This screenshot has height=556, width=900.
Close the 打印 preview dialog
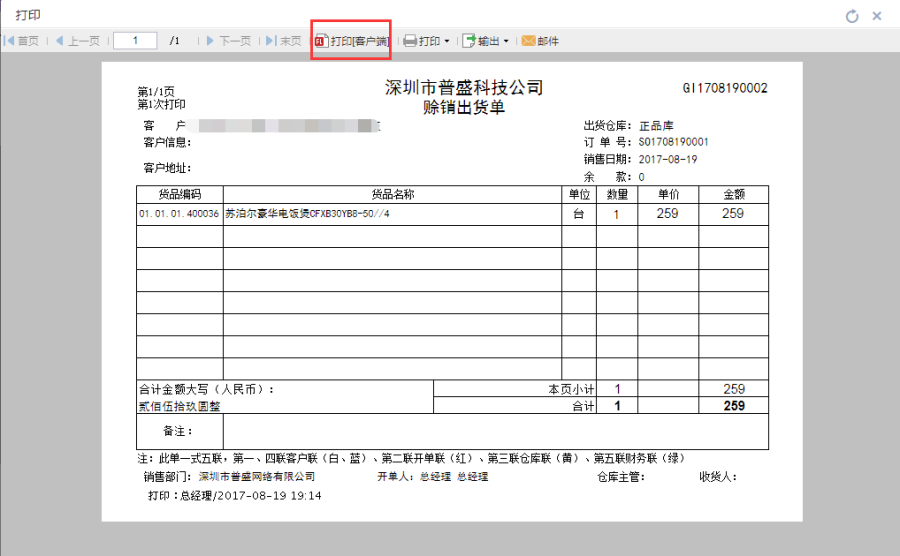pyautogui.click(x=877, y=16)
